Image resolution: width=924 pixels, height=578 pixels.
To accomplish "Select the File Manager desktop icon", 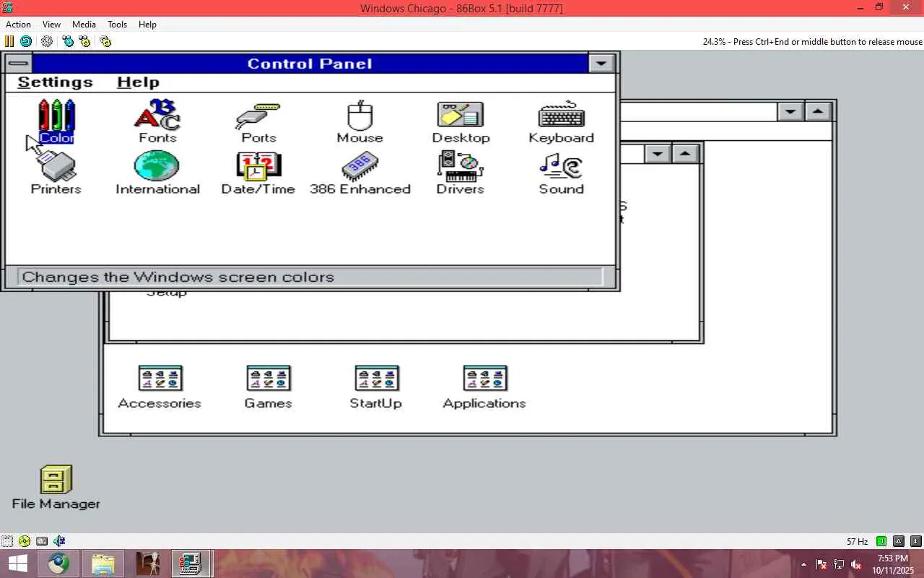I will pos(56,488).
